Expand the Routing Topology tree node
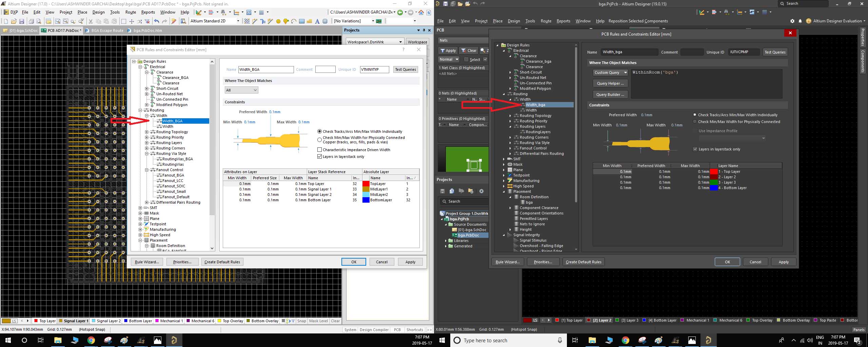This screenshot has width=868, height=347. [147, 132]
